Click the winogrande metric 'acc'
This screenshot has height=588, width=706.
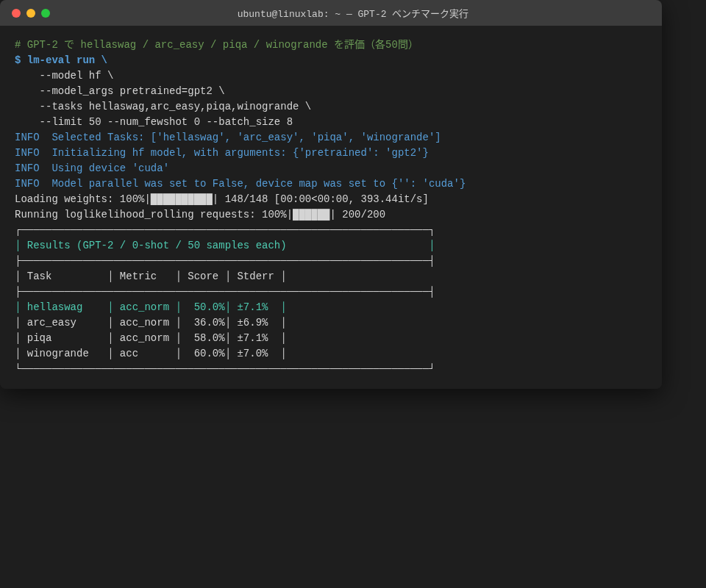(x=129, y=354)
